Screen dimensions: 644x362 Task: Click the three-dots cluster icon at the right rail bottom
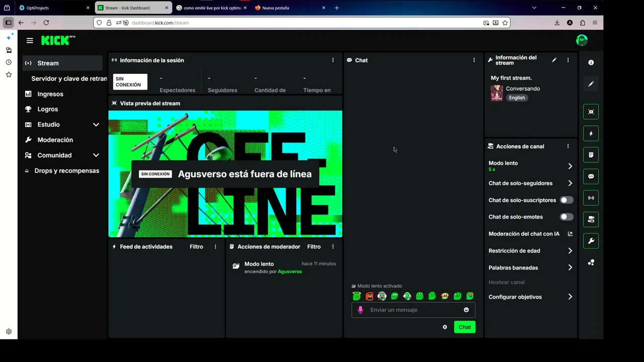click(591, 262)
